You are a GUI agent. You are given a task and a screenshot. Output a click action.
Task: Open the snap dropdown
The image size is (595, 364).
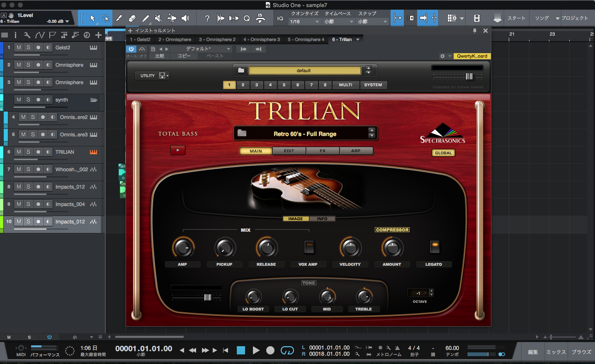coord(372,22)
